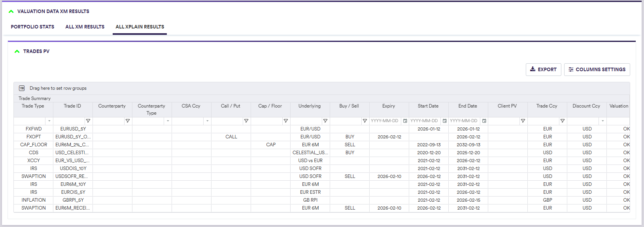Open Trade Type filter dropdown
644x227 pixels.
49,121
